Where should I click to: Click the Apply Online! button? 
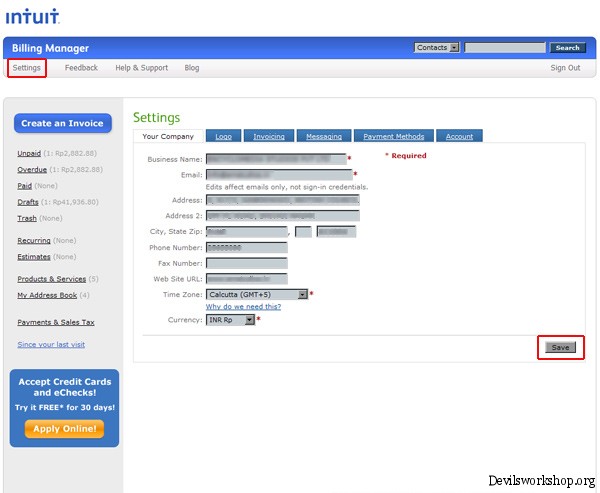[x=64, y=429]
